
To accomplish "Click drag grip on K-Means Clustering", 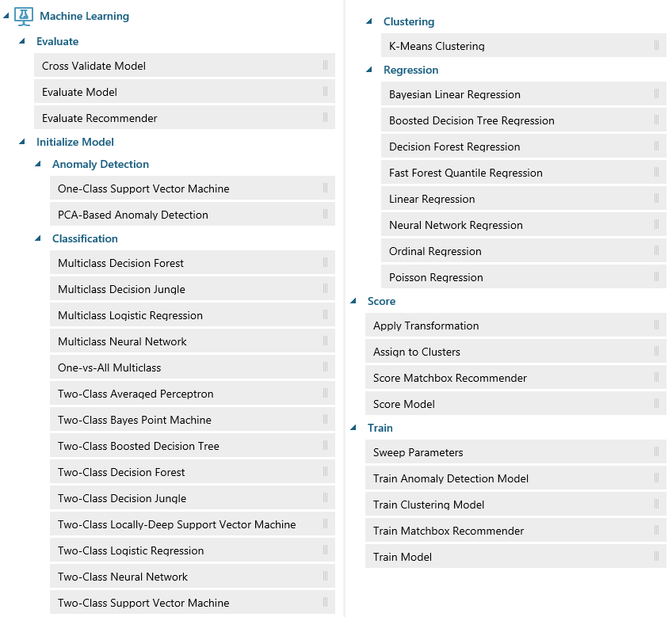I will tap(656, 46).
